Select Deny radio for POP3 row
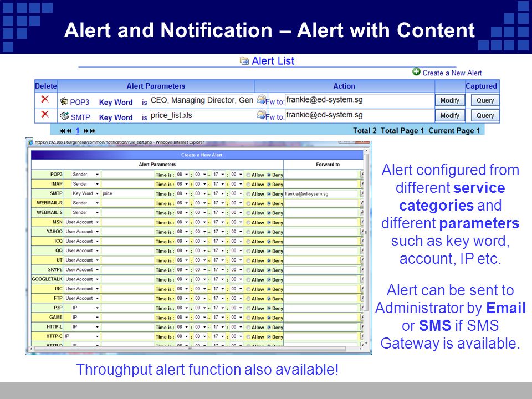532x399 pixels. point(269,175)
